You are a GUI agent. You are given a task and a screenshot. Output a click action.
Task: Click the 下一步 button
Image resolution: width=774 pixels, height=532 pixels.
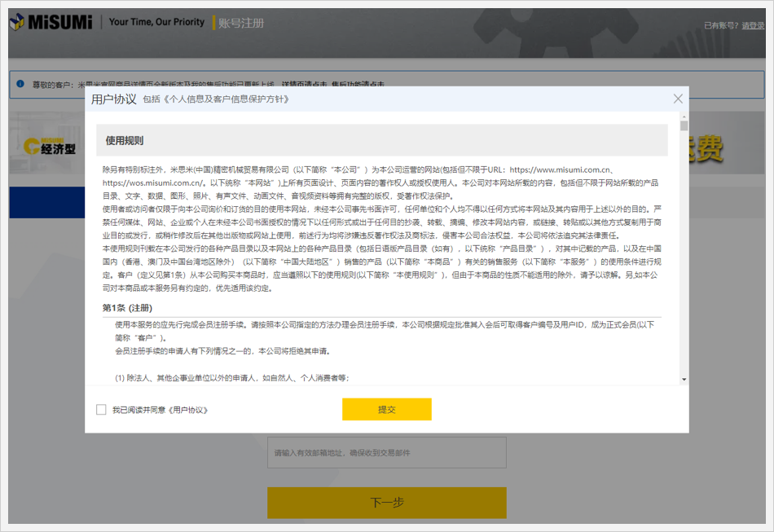[387, 503]
